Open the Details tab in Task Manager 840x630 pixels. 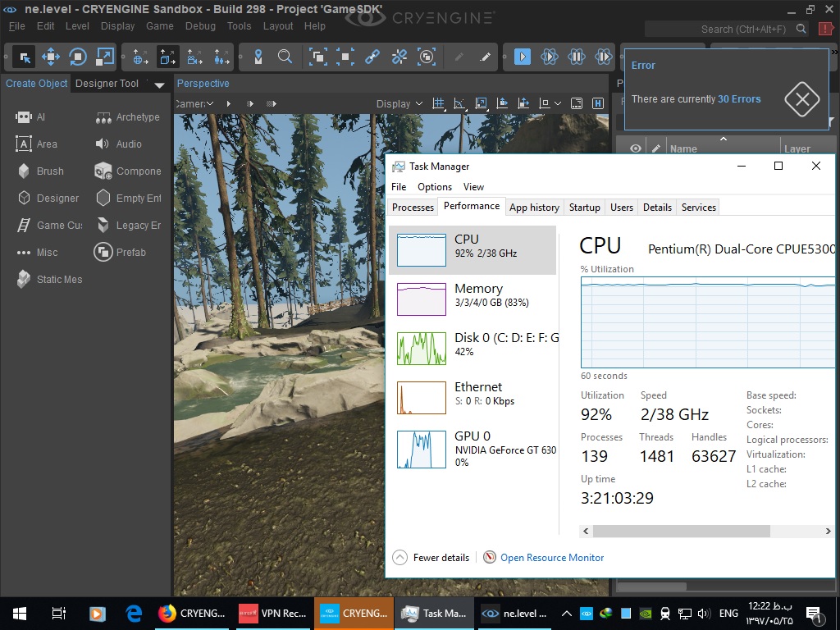(x=657, y=208)
